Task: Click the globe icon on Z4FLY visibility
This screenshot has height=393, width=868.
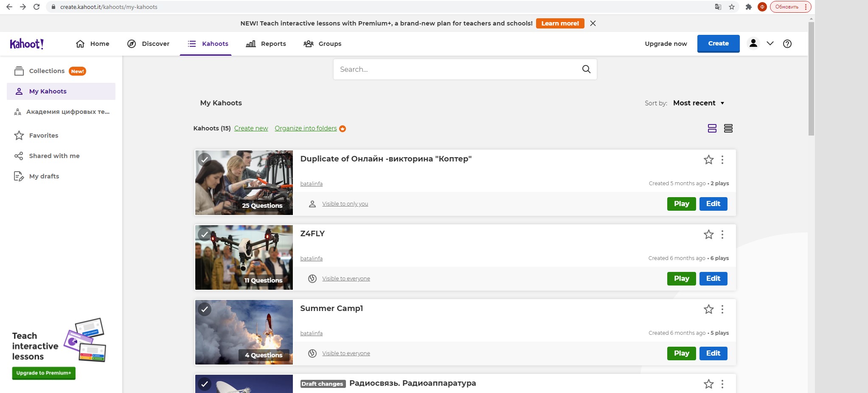Action: 312,279
